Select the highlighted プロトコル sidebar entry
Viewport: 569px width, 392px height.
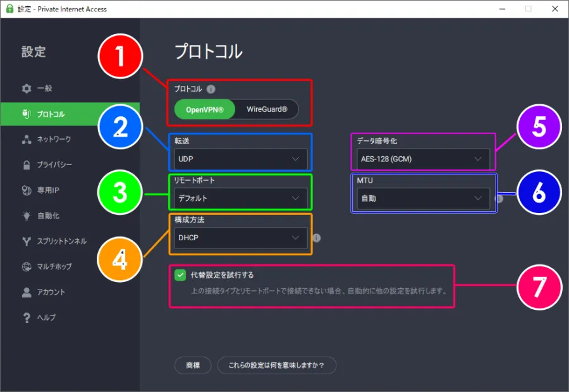point(70,114)
